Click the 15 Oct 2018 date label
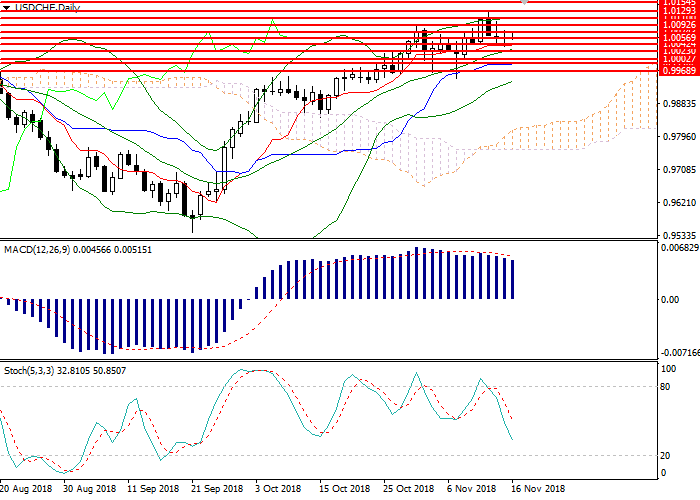Image resolution: width=700 pixels, height=500 pixels. coord(345,489)
